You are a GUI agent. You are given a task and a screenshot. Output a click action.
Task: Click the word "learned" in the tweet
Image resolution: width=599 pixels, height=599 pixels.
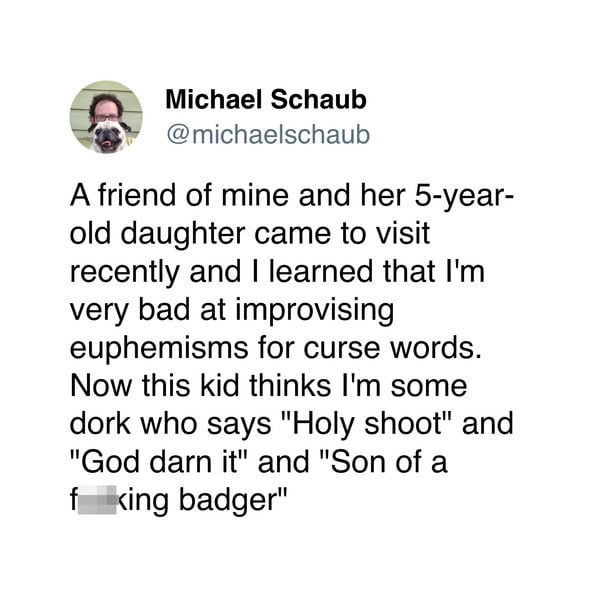click(321, 271)
